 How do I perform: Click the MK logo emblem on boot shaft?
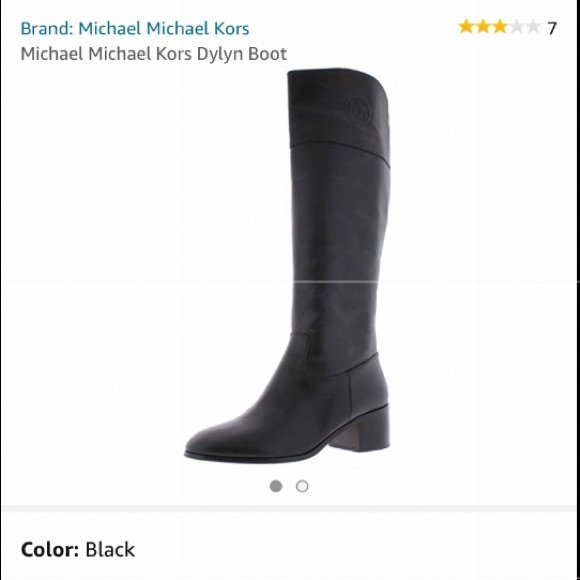tap(358, 109)
